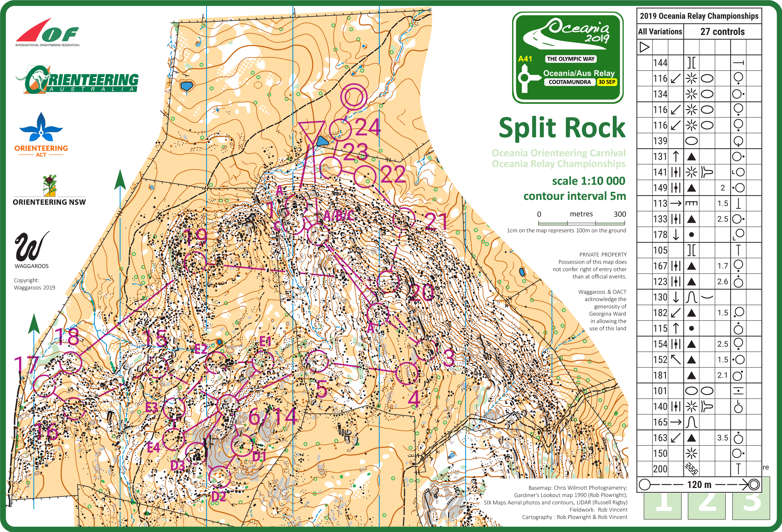The height and width of the screenshot is (532, 782).
Task: Select control code 105 in the table
Action: pos(660,250)
